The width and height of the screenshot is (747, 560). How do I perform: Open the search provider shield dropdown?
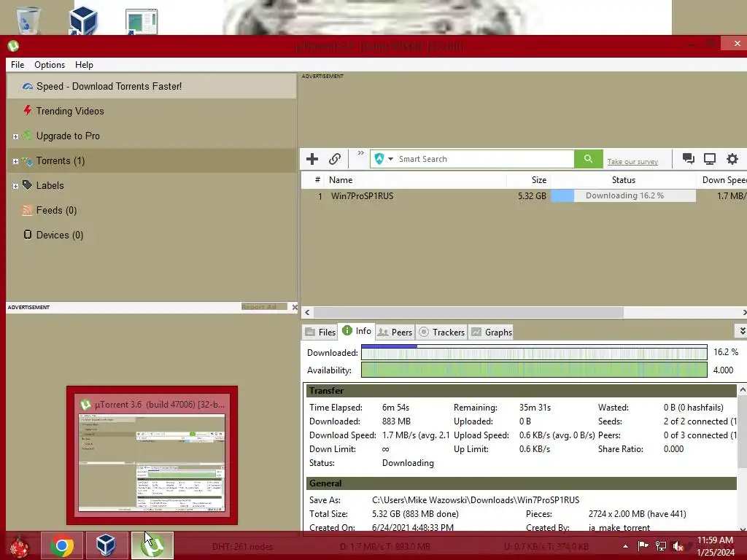click(x=384, y=159)
